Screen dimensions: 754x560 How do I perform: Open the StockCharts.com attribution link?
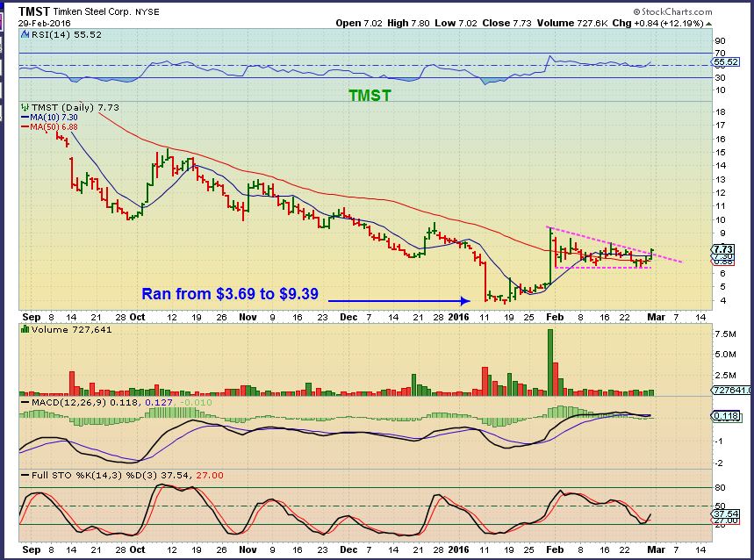[672, 11]
